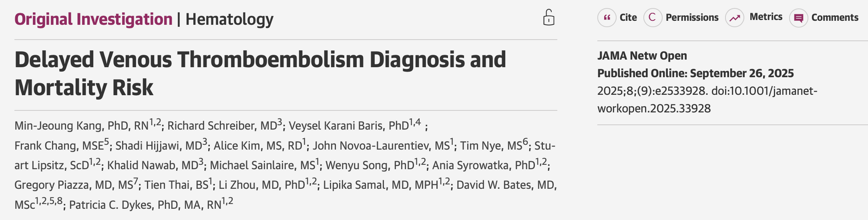The image size is (868, 220).
Task: Open the Comments section
Action: tap(835, 18)
